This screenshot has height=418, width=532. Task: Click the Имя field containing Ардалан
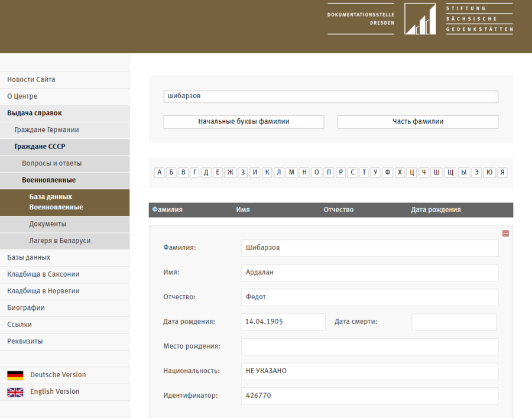point(370,273)
